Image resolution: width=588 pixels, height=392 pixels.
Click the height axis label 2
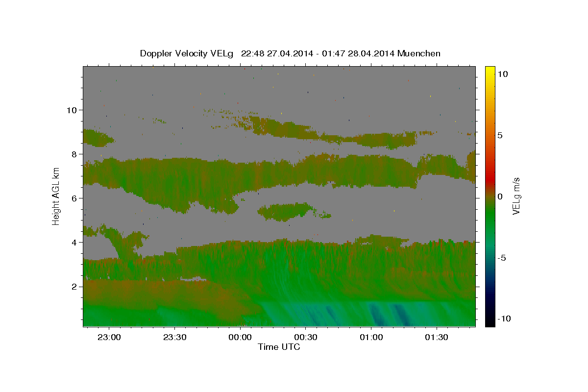point(73,286)
